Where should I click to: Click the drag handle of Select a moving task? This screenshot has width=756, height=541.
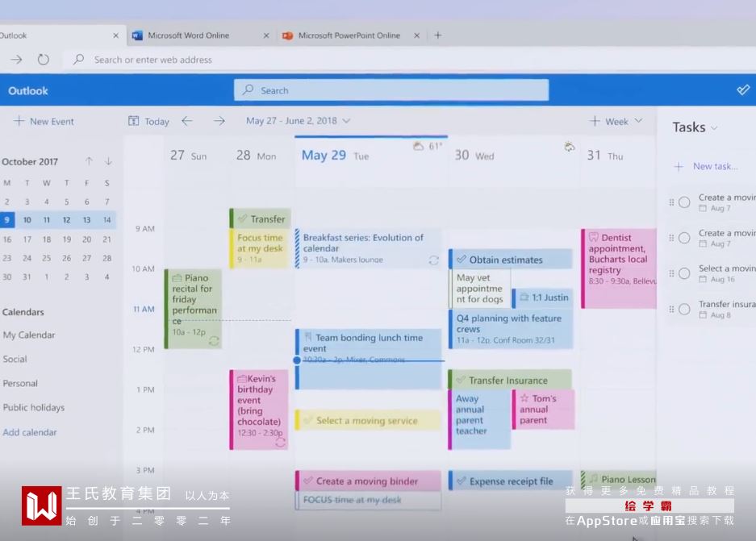tap(671, 273)
